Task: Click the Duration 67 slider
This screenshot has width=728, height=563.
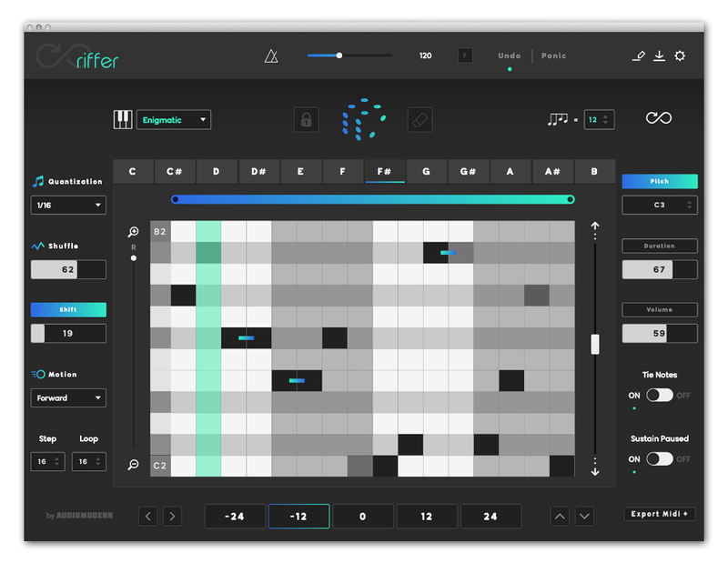Action: tap(659, 269)
